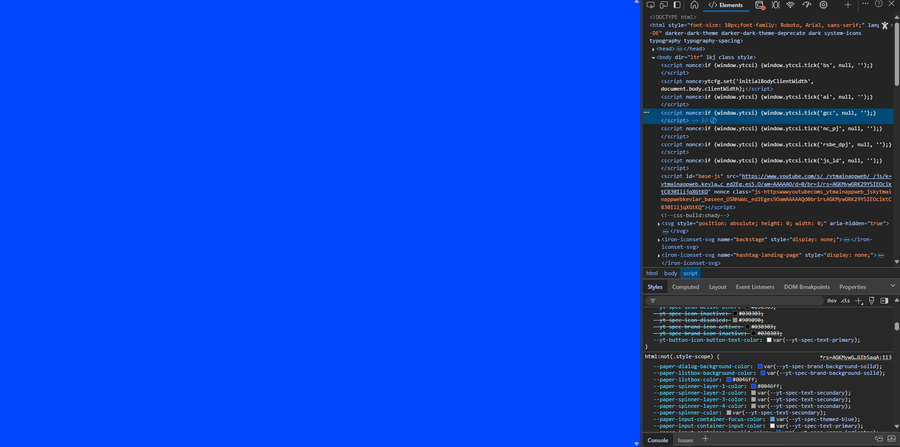Open swatch for --paper-spinner-layer-2-color
Viewport: 900px width, 447px height.
coord(754,392)
